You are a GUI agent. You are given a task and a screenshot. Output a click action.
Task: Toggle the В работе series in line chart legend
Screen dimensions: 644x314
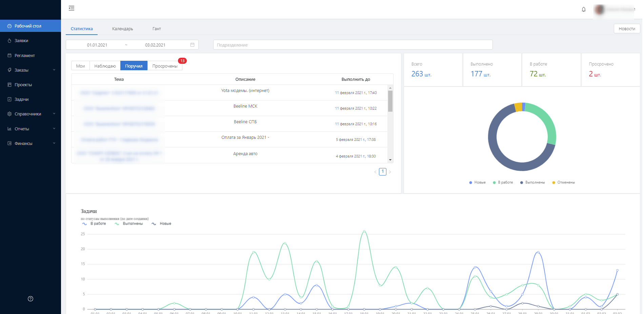(x=94, y=224)
